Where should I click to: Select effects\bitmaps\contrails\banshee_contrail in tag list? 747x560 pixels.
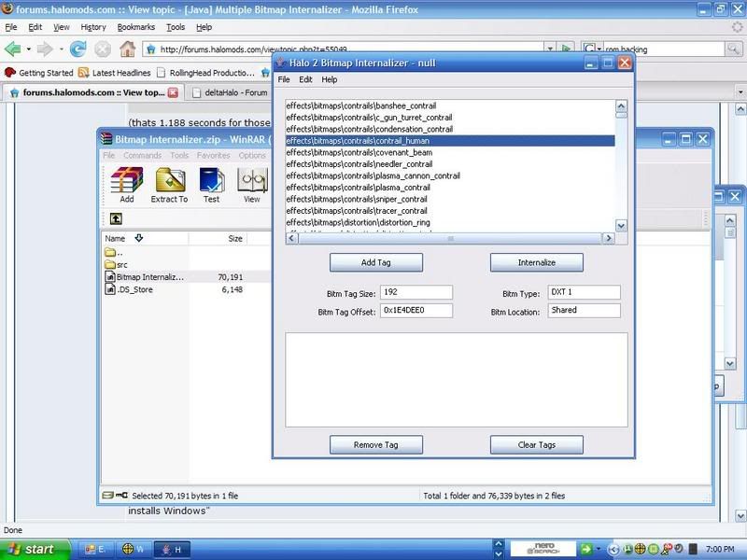pos(450,105)
